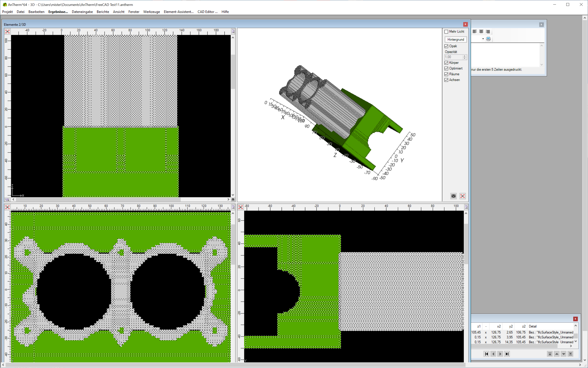Close the Elemente 2/3D window
The image size is (588, 368).
(x=465, y=24)
